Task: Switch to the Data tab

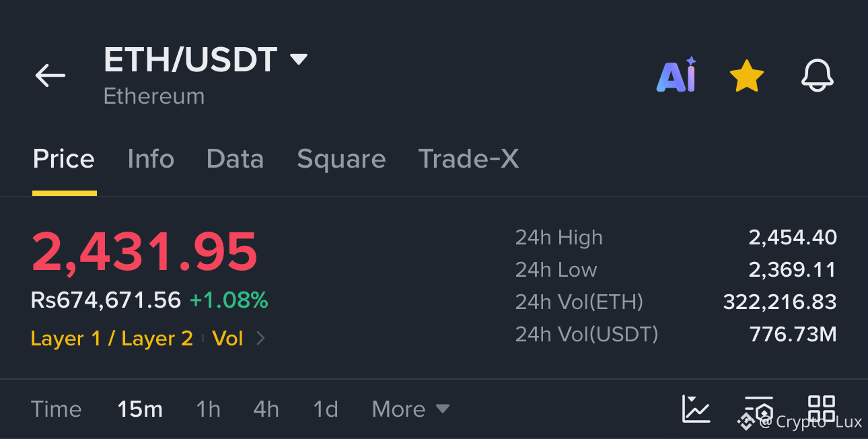Action: tap(235, 159)
